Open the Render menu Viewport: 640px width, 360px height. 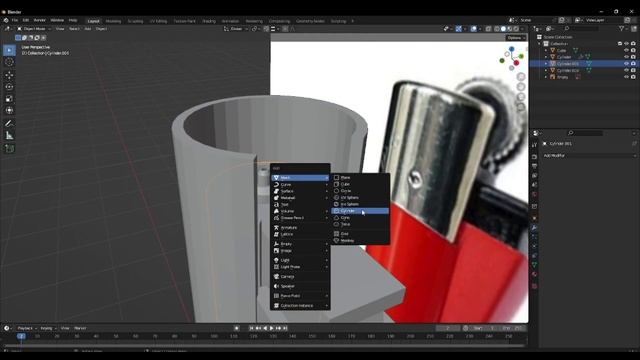click(40, 20)
